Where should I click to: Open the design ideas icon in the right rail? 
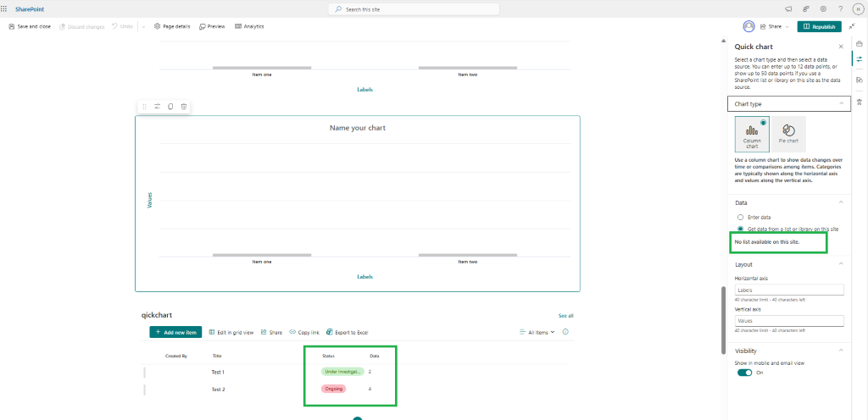pyautogui.click(x=860, y=102)
